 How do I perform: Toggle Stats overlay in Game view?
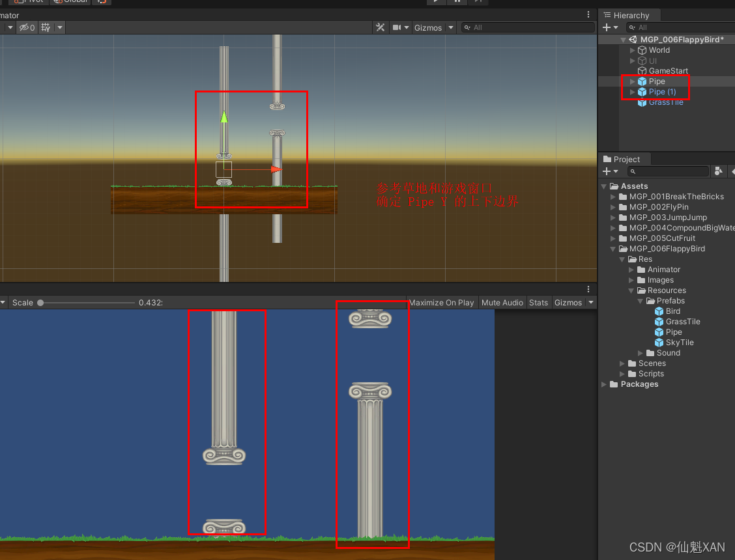(538, 303)
